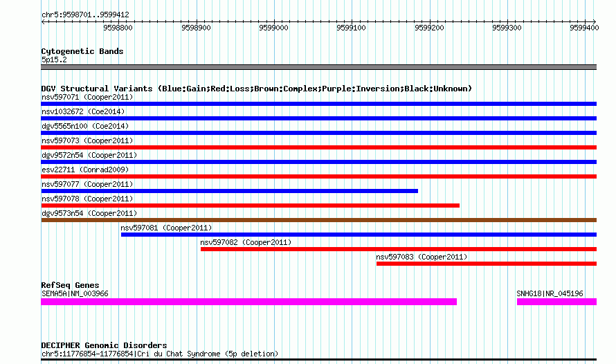Click ruler position 9598800
616x364 pixels.
click(118, 28)
